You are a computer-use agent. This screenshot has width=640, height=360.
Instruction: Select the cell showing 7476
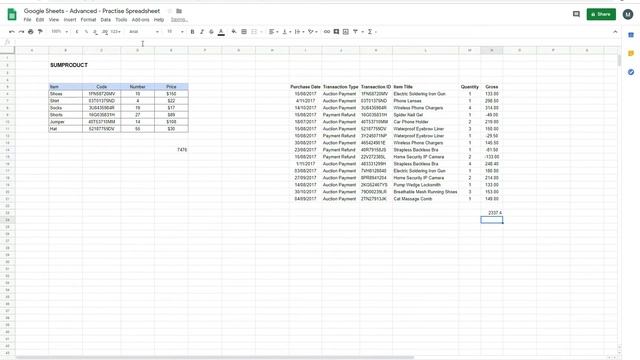click(x=171, y=150)
